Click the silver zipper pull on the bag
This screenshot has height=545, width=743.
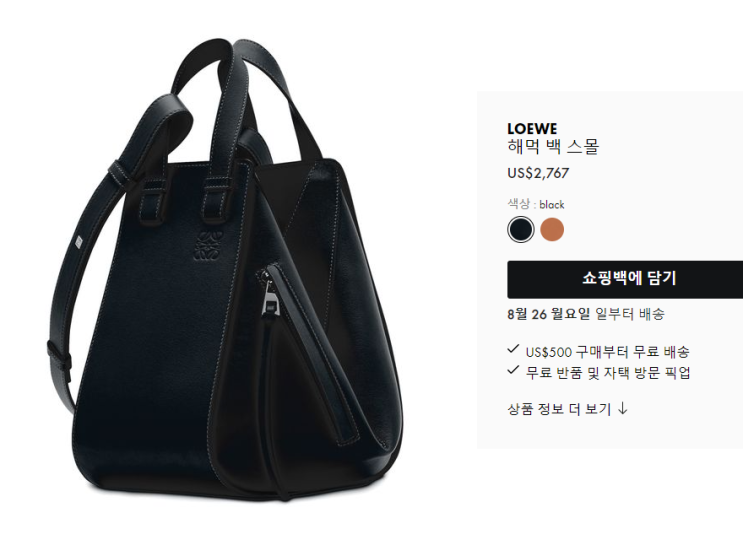coord(270,299)
